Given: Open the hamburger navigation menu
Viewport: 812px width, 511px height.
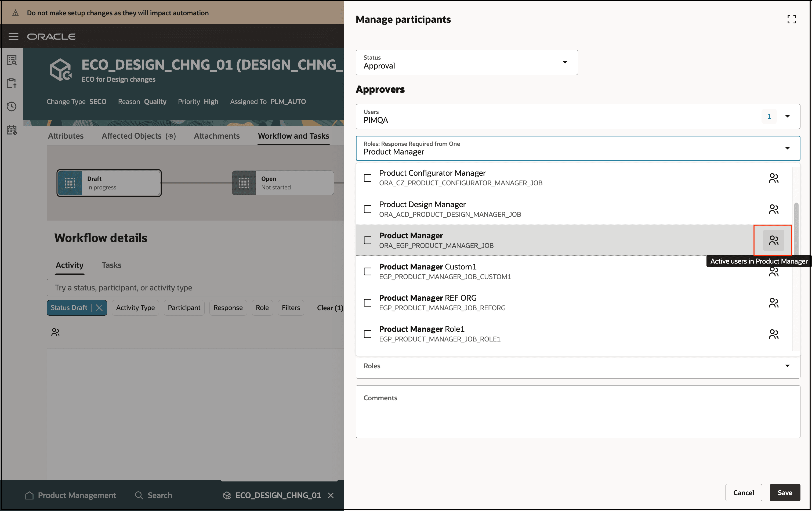Looking at the screenshot, I should point(13,36).
